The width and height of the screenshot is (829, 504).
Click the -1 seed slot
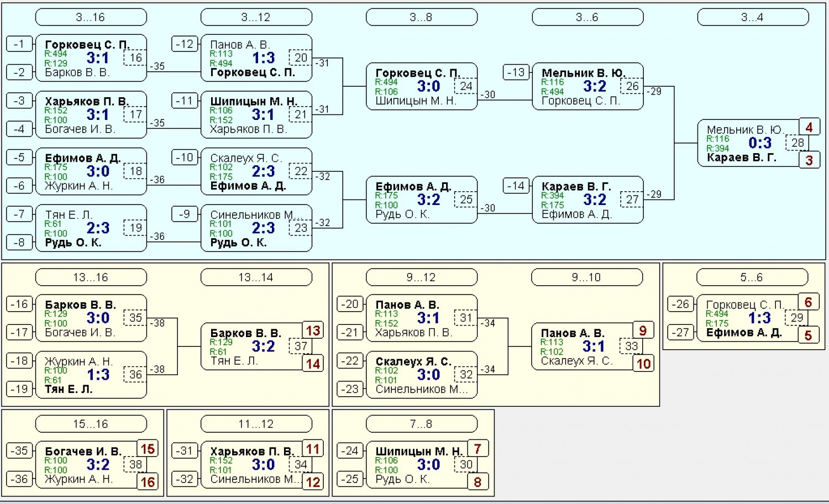click(x=19, y=44)
